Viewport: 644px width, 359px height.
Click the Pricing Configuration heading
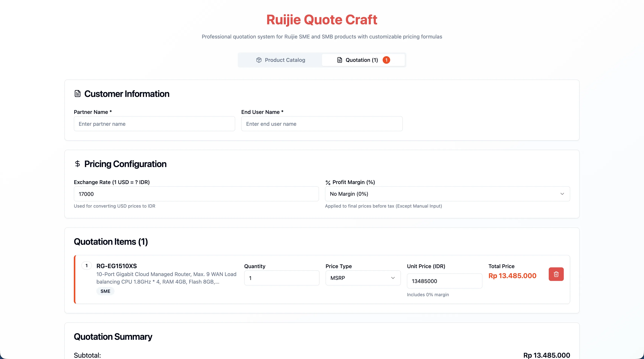point(125,164)
